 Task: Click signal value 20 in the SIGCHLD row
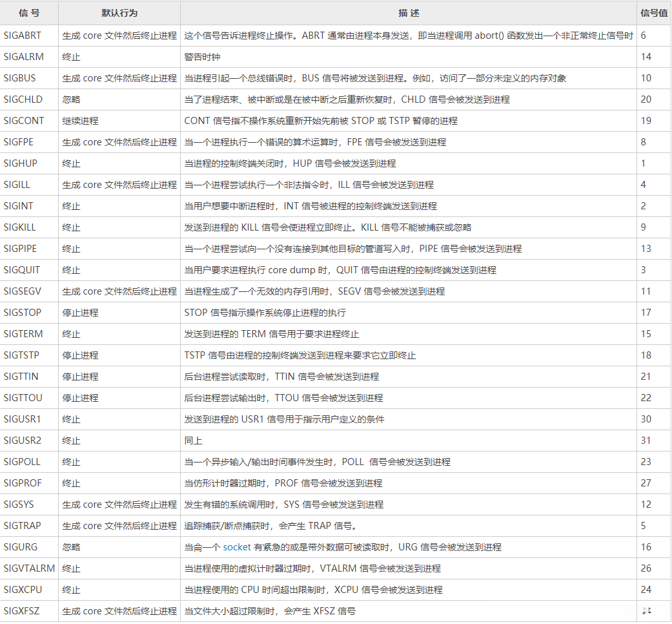click(646, 99)
